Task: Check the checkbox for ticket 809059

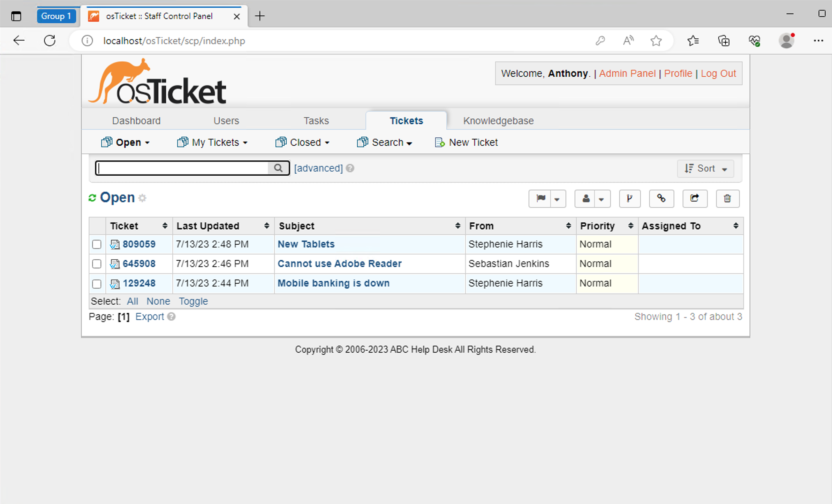Action: point(97,244)
